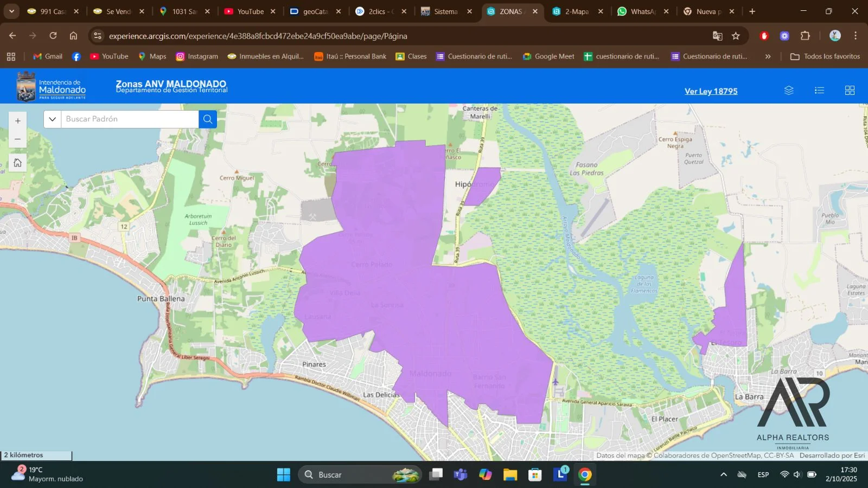Expand the hidden bookmarks overflow chevron
The image size is (868, 488).
[x=768, y=56]
